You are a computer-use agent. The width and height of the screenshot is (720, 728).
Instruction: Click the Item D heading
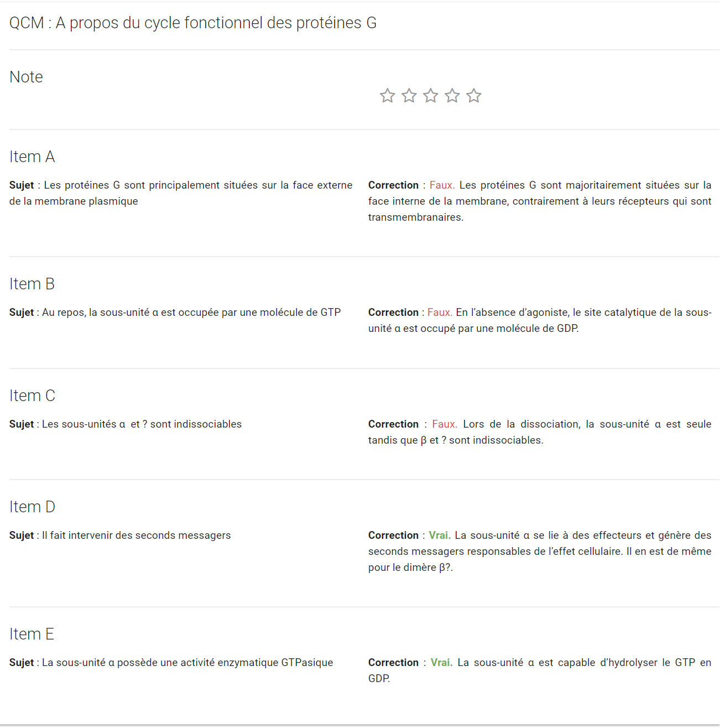(32, 507)
